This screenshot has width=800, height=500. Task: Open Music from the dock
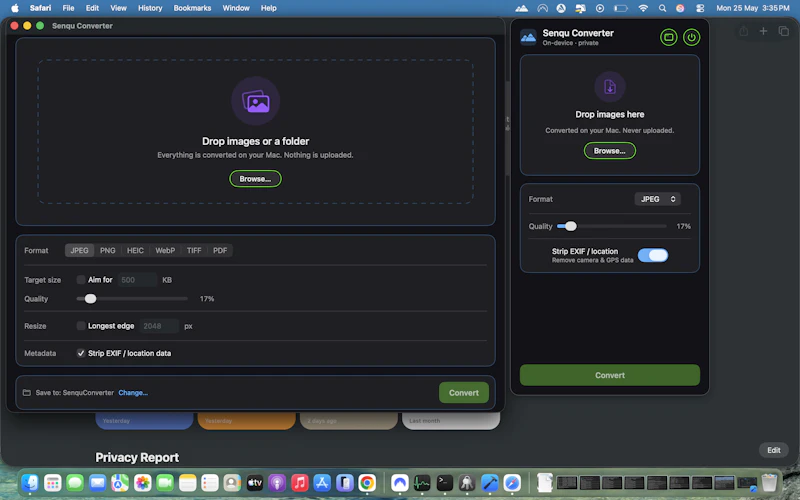pos(299,482)
